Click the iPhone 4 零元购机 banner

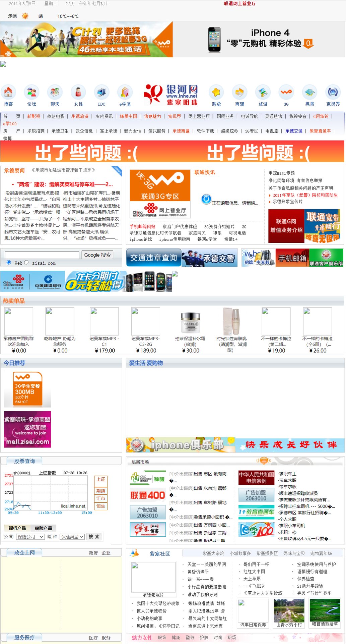pos(259,39)
